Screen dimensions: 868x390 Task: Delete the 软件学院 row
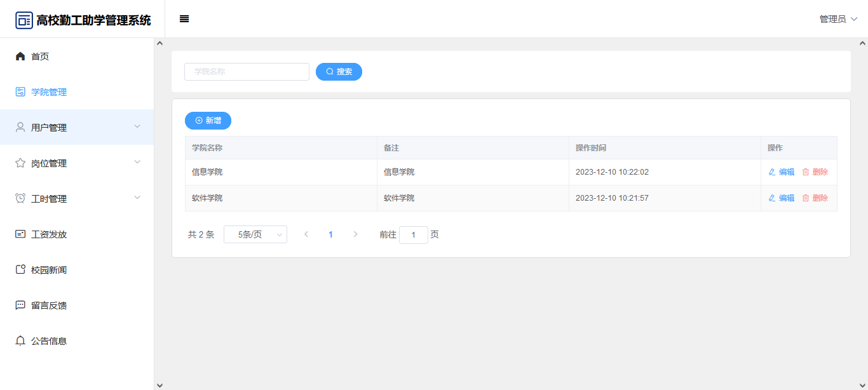(815, 198)
